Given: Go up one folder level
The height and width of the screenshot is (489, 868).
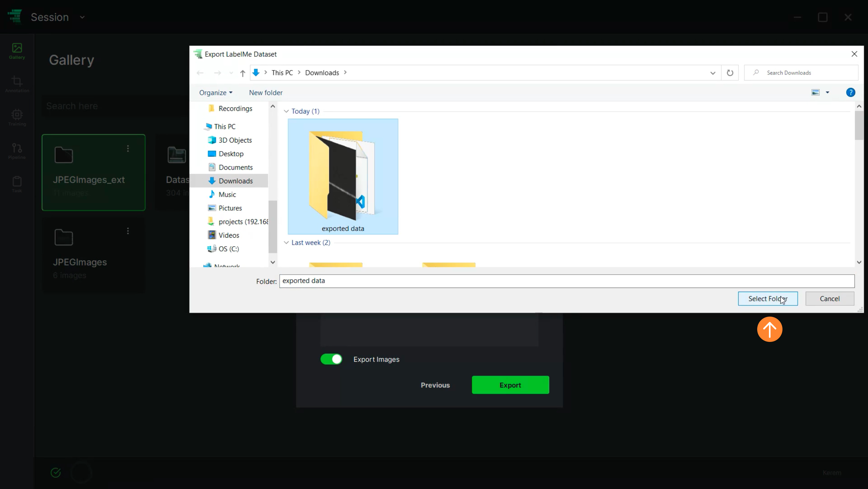Looking at the screenshot, I should (x=243, y=73).
